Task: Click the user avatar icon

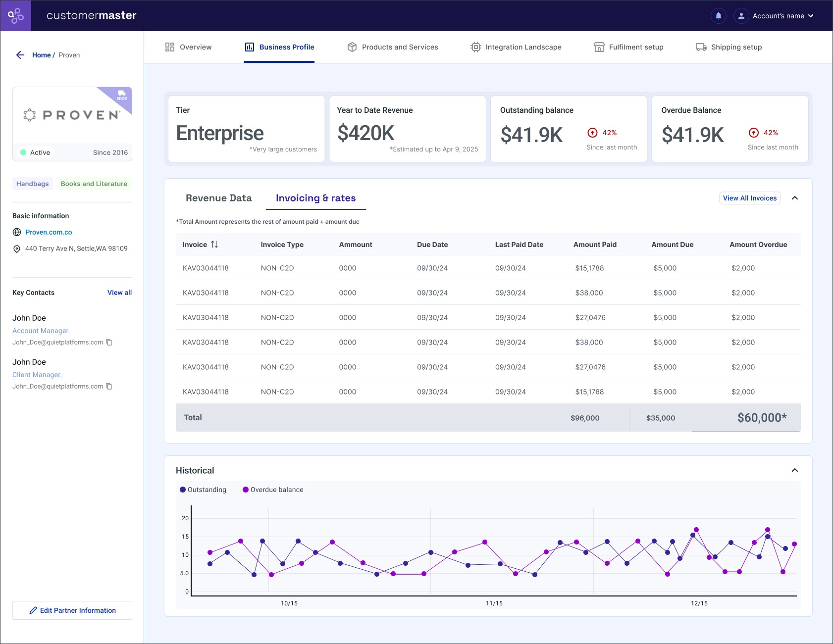Action: 741,16
